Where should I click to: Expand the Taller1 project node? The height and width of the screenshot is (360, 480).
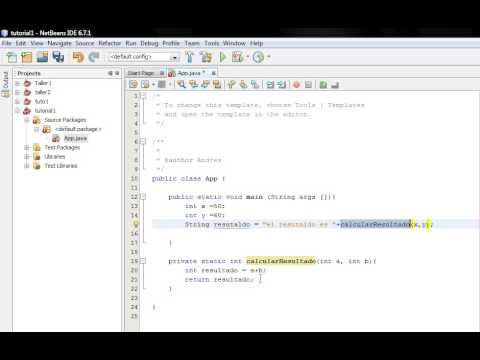(x=18, y=83)
